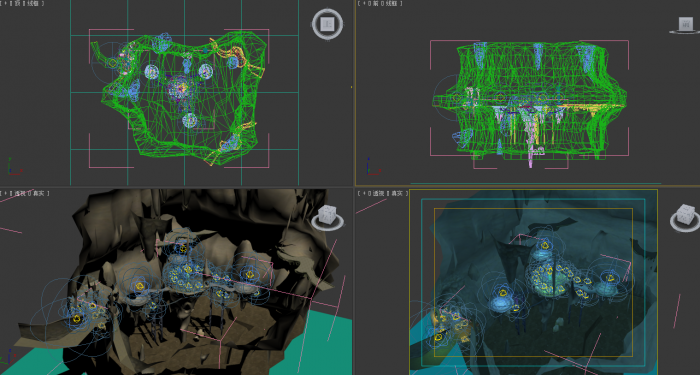Viewport: 700px width, 375px height.
Task: Open the 顶 view label menu
Action: click(x=17, y=4)
